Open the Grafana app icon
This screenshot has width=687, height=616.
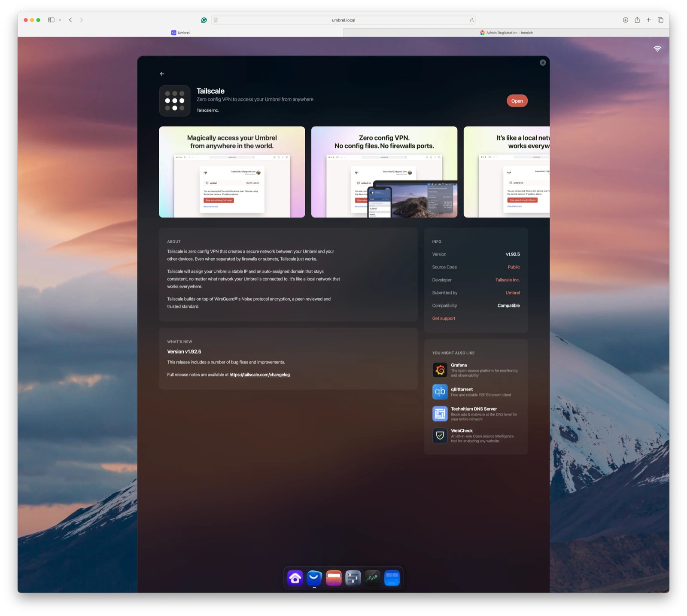coord(440,370)
